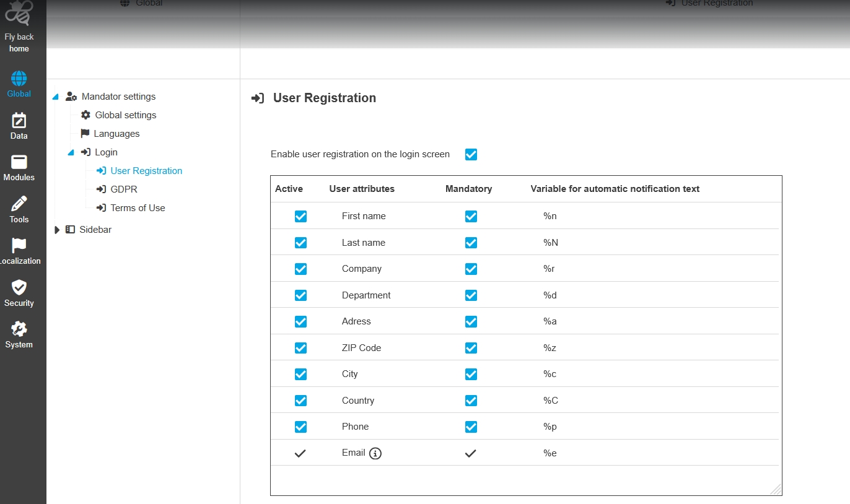850x504 pixels.
Task: Expand the Sidebar tree node
Action: point(57,230)
